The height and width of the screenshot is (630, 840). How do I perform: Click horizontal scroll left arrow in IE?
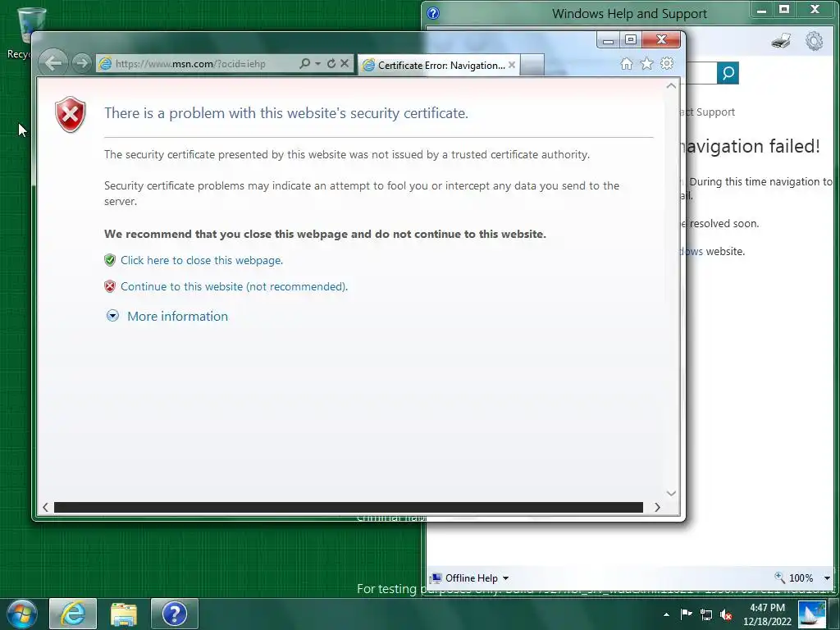(46, 507)
